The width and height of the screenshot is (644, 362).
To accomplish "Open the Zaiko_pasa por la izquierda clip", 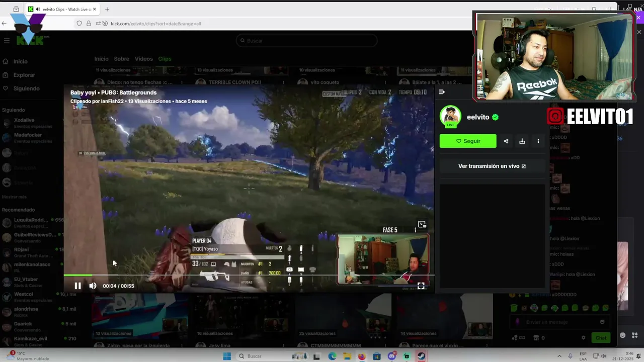I will (x=139, y=316).
